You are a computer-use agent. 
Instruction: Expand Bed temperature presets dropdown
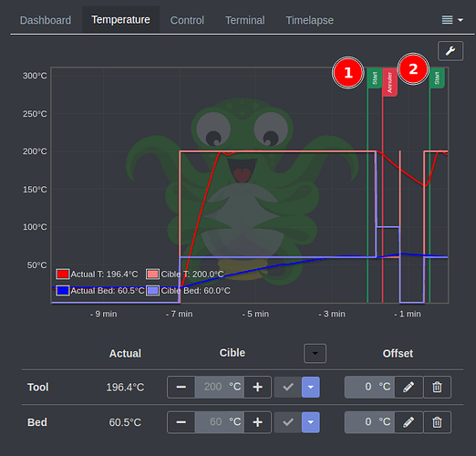click(311, 422)
